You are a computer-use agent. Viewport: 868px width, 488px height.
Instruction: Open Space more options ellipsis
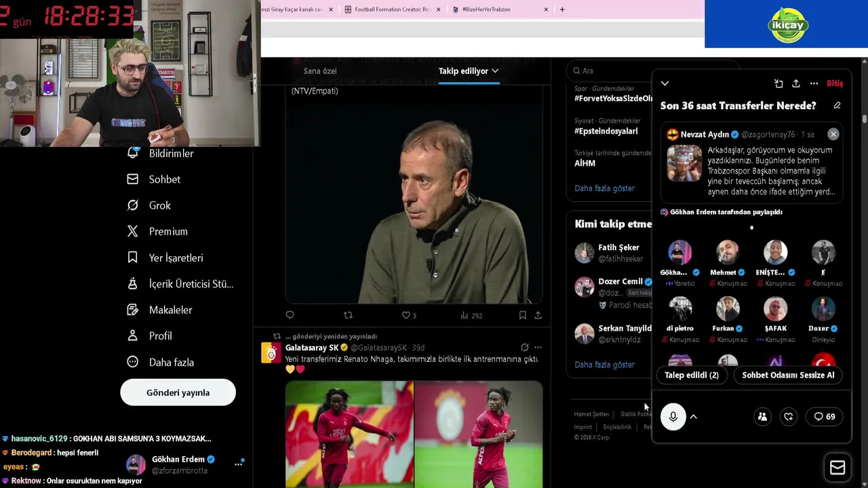click(814, 83)
